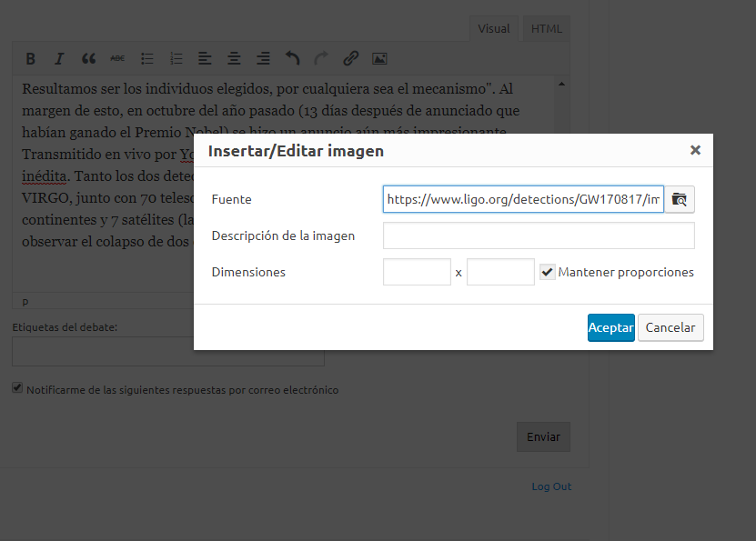Click the Descripción de la imagen field
Viewport: 756px width, 541px height.
[x=539, y=235]
